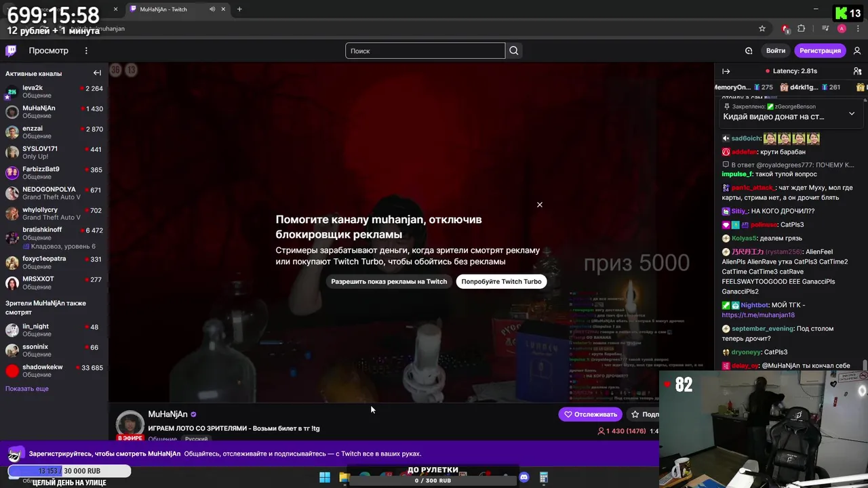Viewport: 868px width, 488px height.
Task: Open the user profile icon at top right
Action: (857, 51)
